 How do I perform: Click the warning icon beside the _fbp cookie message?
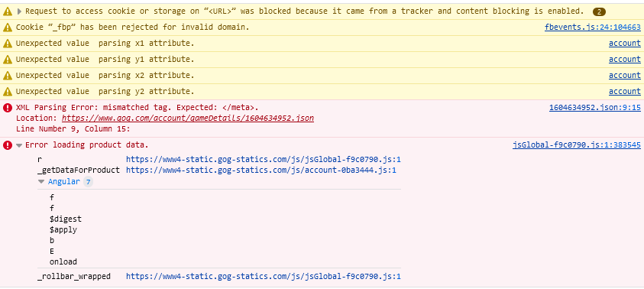point(8,28)
